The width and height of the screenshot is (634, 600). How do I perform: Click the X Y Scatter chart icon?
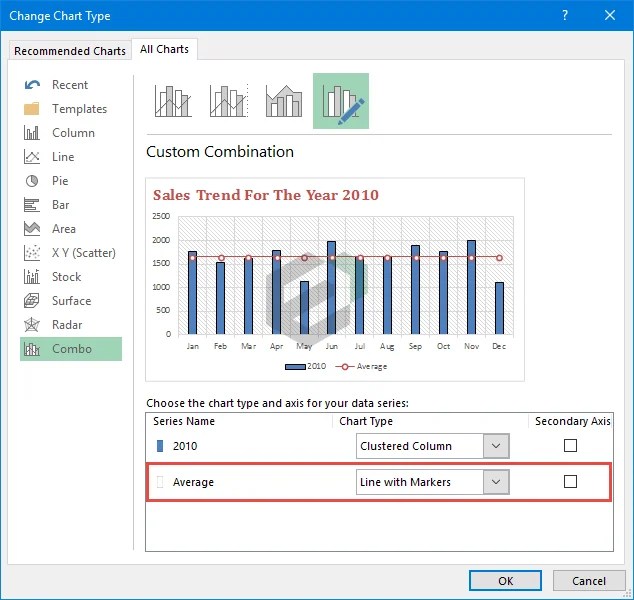click(32, 253)
